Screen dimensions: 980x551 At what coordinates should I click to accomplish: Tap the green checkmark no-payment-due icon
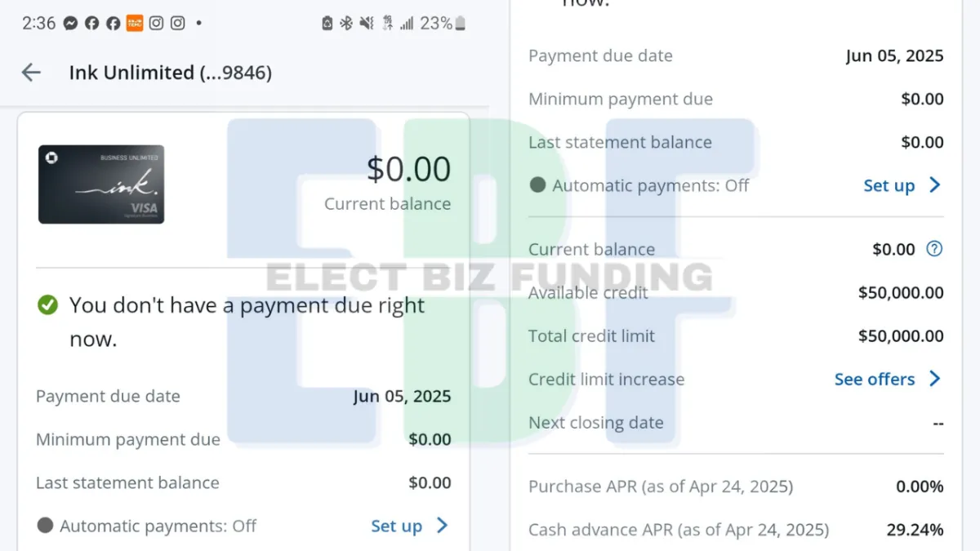48,305
